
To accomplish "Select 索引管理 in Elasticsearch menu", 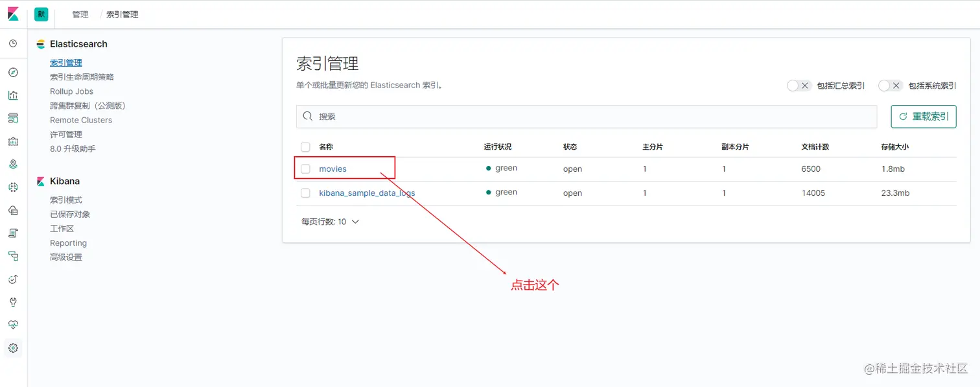I will (x=66, y=63).
